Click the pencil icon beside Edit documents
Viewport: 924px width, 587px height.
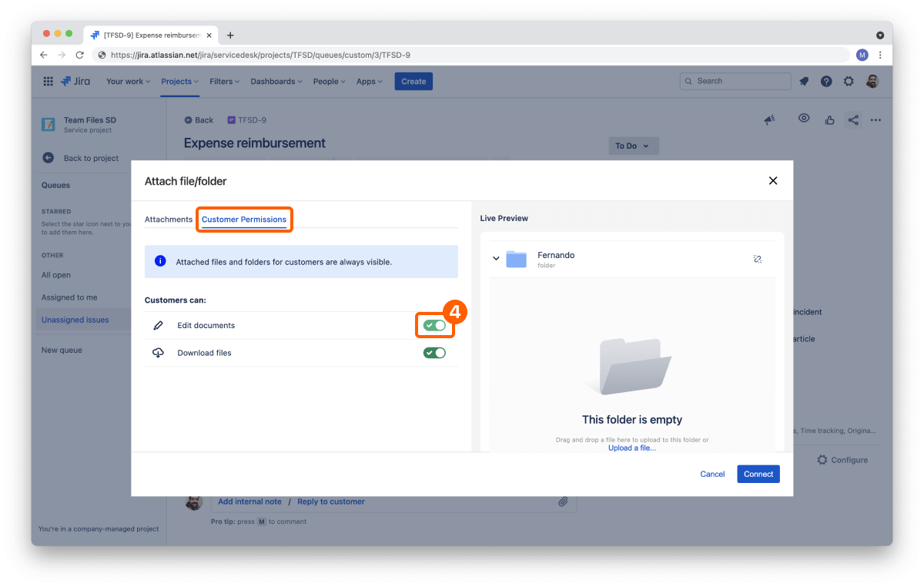point(158,326)
